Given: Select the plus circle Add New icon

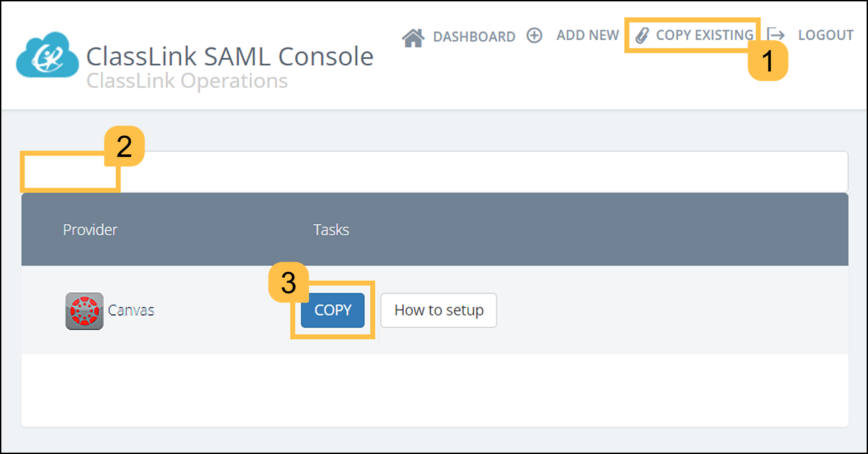Looking at the screenshot, I should [534, 35].
